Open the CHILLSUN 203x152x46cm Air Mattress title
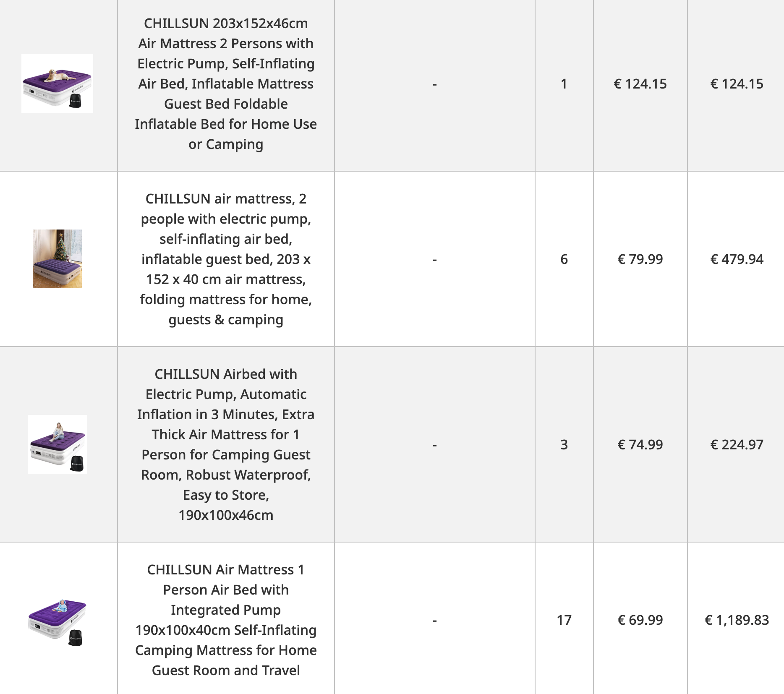This screenshot has height=694, width=784. [x=226, y=83]
